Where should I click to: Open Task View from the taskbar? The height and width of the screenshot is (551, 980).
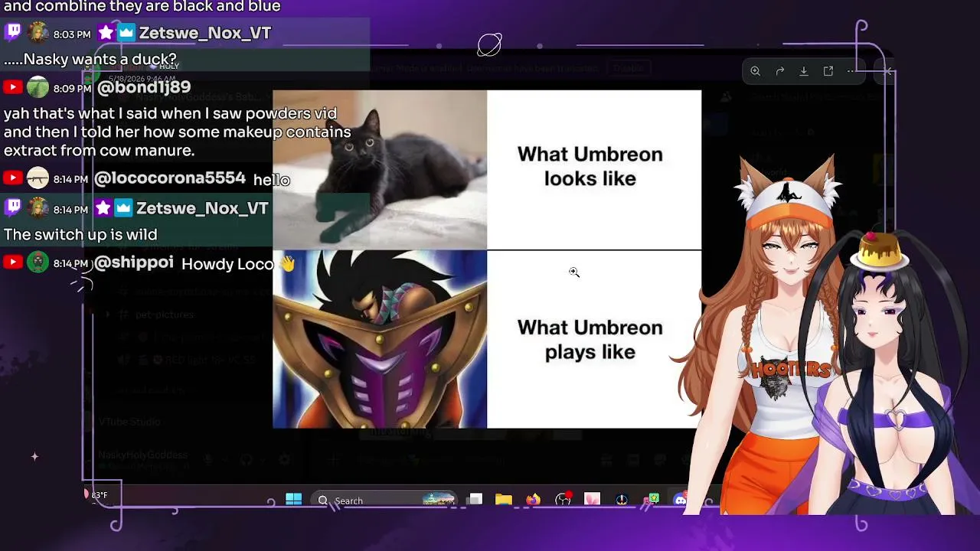click(x=475, y=500)
